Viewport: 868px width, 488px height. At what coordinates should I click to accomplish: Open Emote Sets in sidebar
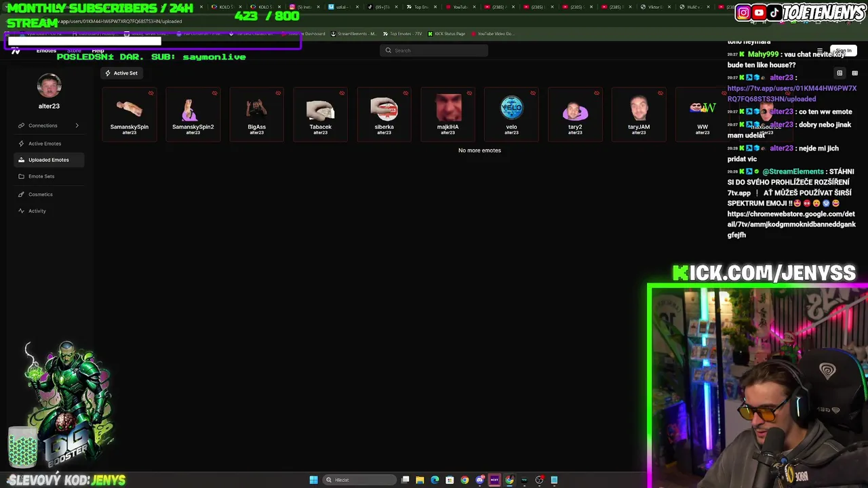(x=49, y=176)
